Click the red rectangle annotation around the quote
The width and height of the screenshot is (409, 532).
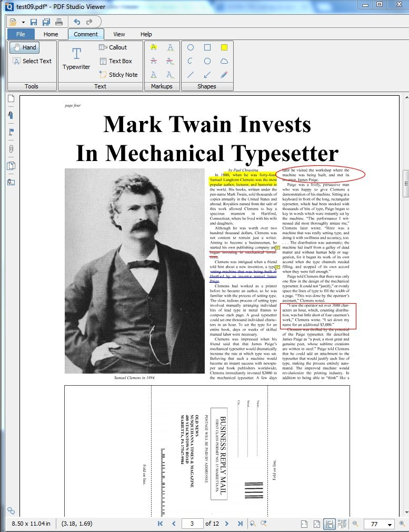[318, 316]
